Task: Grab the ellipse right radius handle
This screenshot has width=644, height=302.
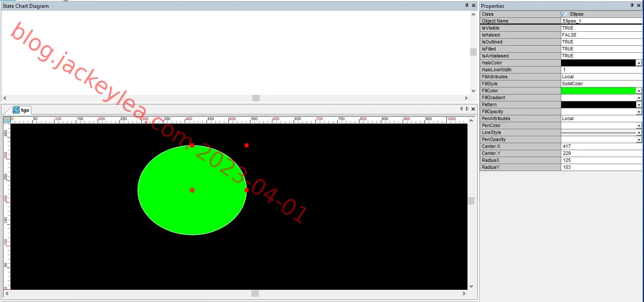Action: click(x=247, y=190)
